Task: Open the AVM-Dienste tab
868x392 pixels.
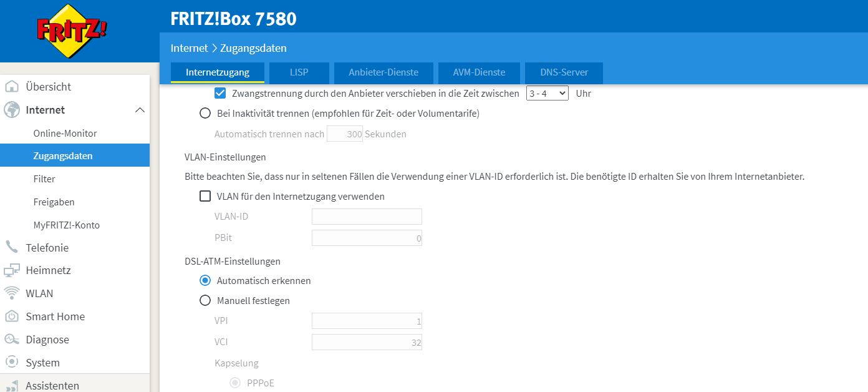Action: (479, 72)
